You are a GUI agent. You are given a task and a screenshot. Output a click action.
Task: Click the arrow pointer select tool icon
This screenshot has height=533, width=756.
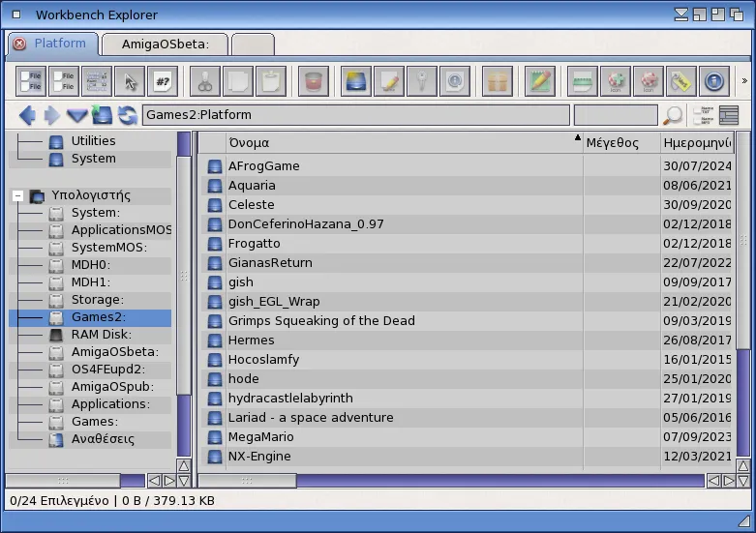(x=130, y=81)
